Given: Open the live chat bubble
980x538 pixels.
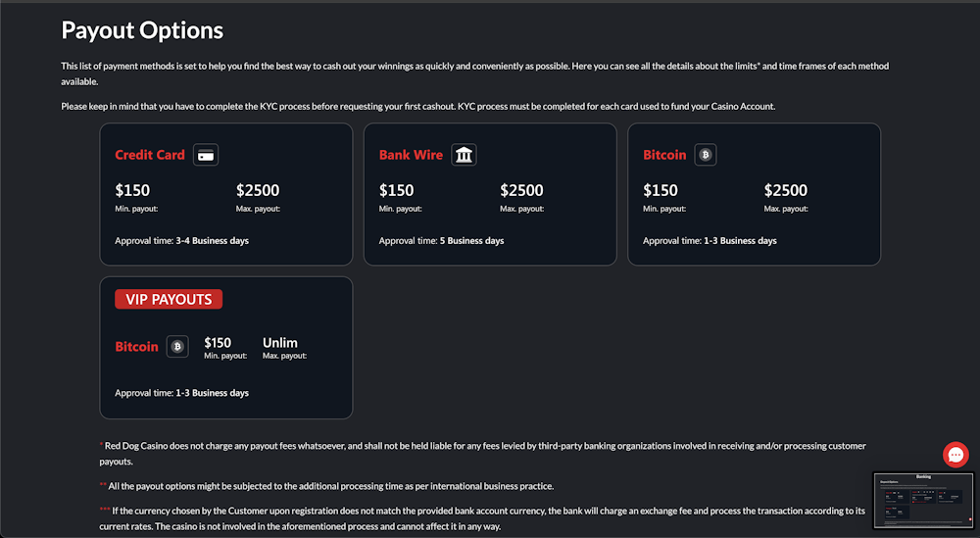Looking at the screenshot, I should [955, 455].
